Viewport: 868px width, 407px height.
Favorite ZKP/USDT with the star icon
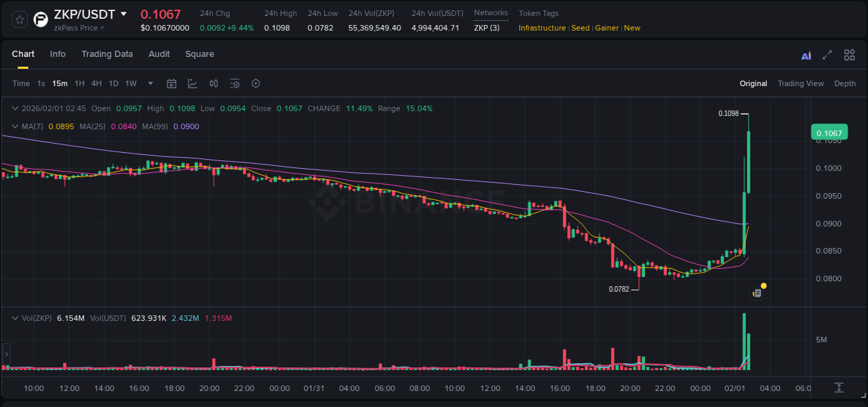19,19
